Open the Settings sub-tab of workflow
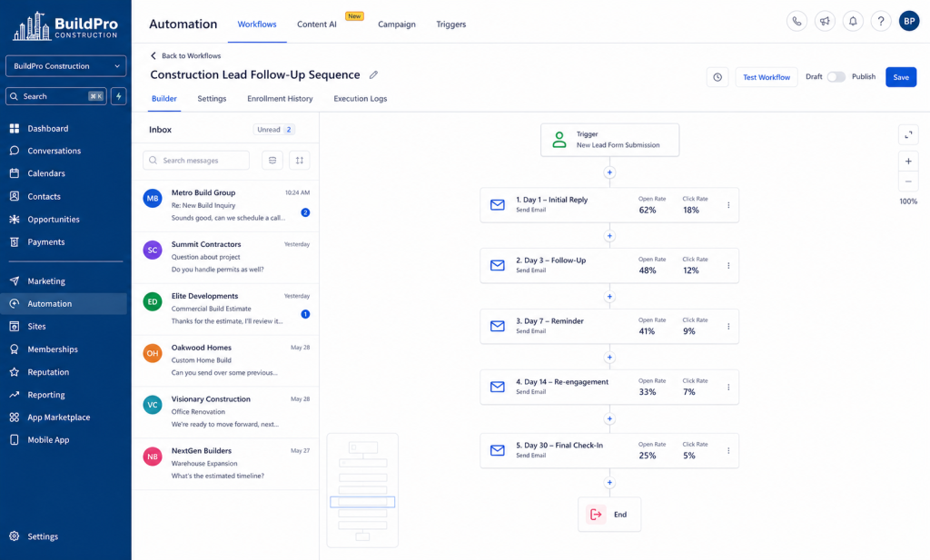This screenshot has width=930, height=560. point(212,98)
